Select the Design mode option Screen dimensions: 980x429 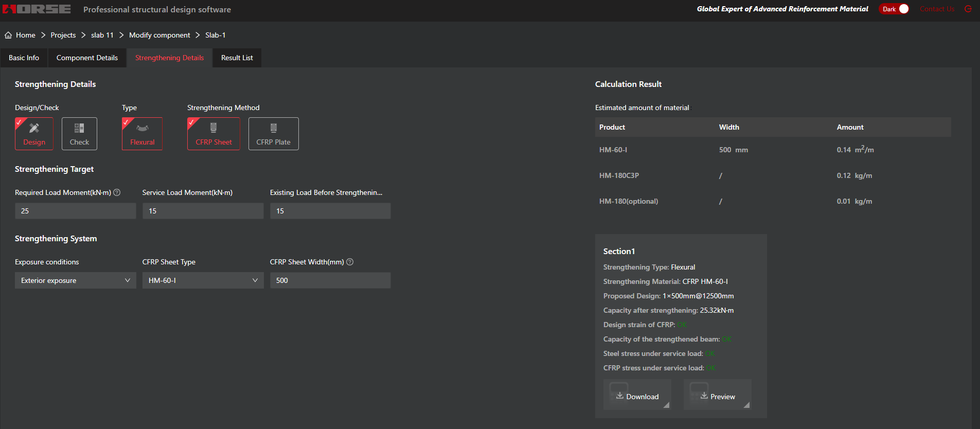click(x=34, y=134)
